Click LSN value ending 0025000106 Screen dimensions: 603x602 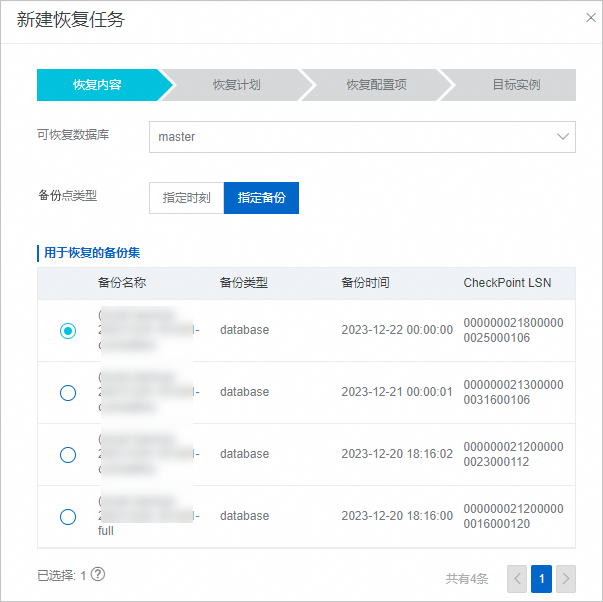pos(513,330)
